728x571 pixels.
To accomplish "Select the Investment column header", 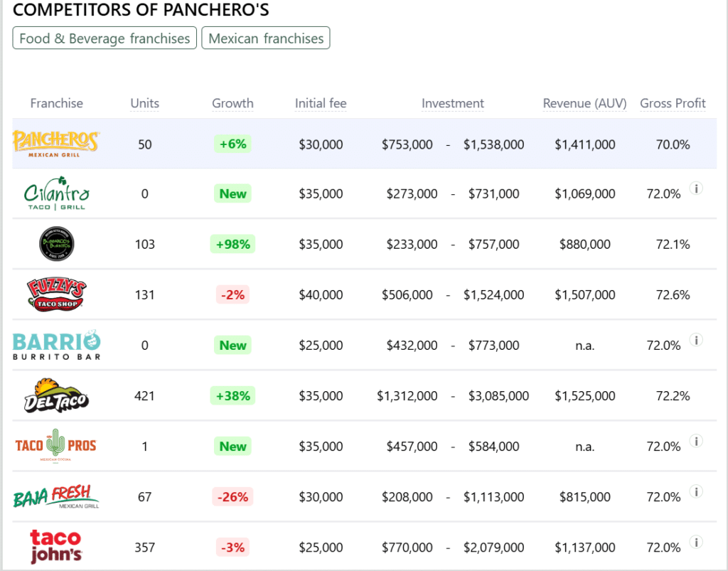I will click(453, 103).
